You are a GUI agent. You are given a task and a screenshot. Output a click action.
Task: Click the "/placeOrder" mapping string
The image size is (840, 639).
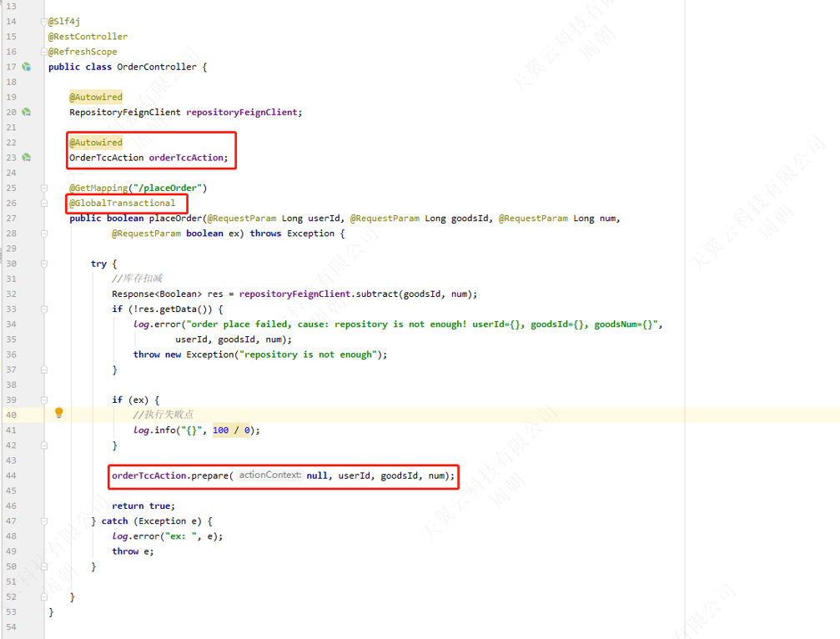tap(168, 188)
